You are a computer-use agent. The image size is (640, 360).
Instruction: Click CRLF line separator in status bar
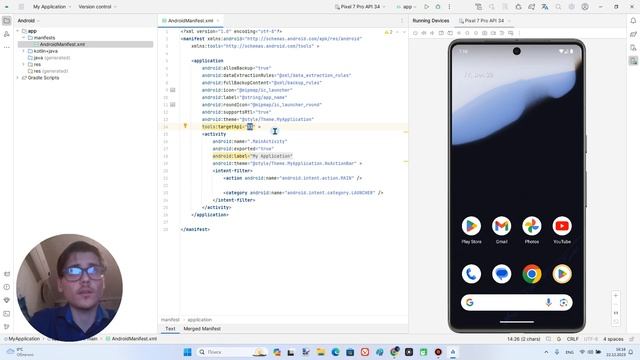572,339
